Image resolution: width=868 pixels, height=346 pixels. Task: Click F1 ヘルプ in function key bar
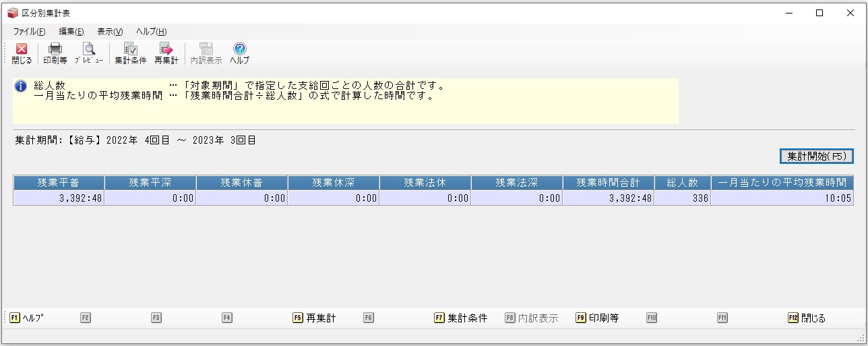tap(26, 318)
